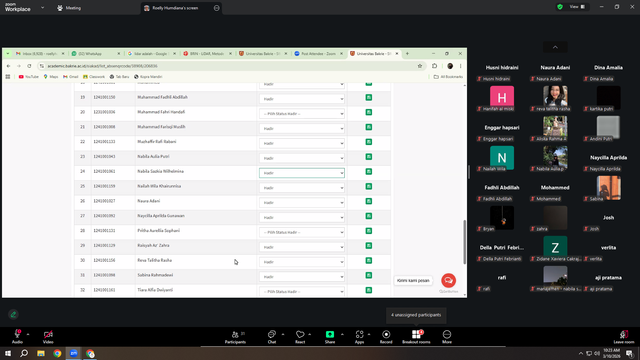
Task: Switch to the Post Attendee Zoom tab
Action: (319, 53)
